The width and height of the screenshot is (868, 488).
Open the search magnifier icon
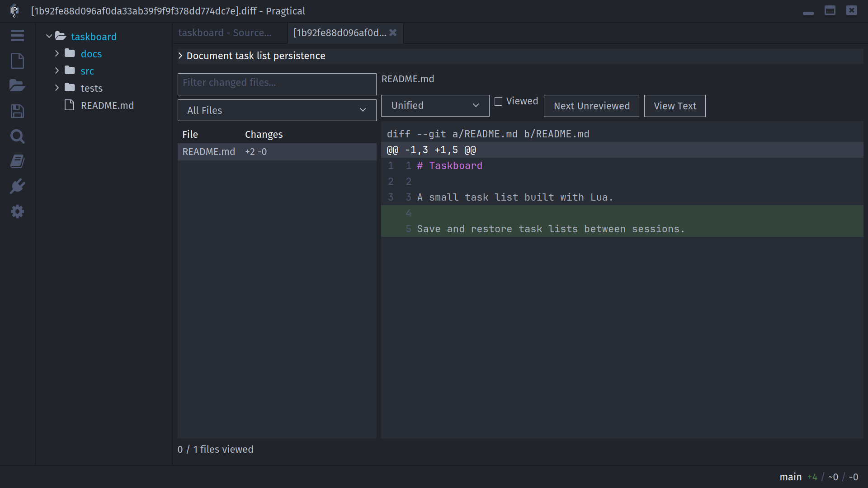17,136
